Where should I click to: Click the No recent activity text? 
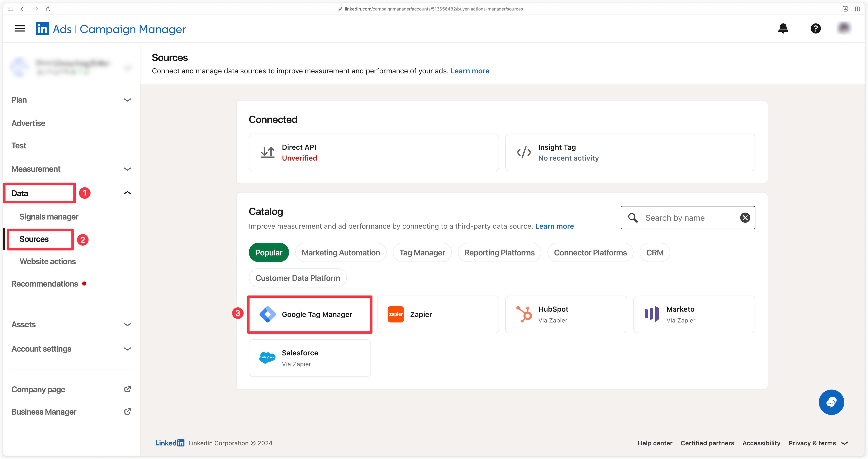(x=568, y=158)
